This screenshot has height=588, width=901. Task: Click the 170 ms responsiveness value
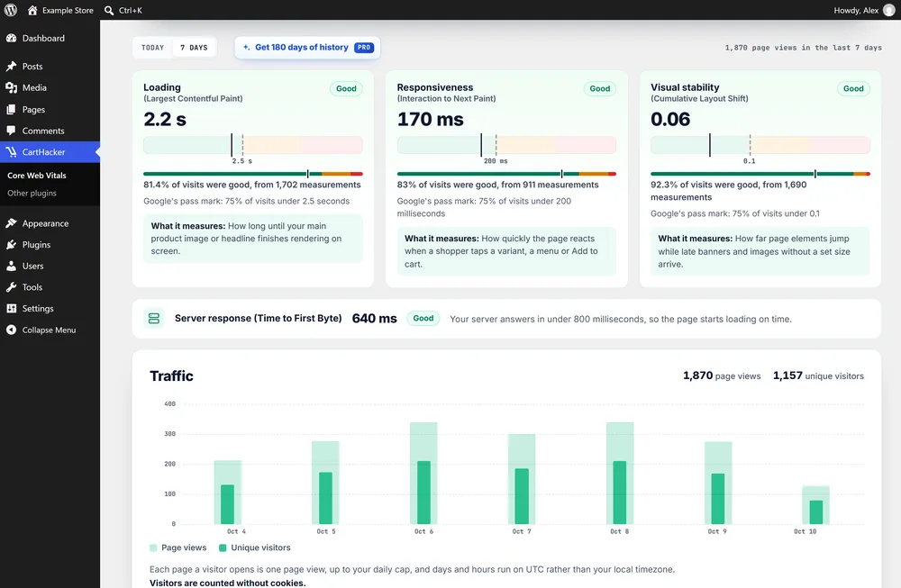click(x=431, y=120)
